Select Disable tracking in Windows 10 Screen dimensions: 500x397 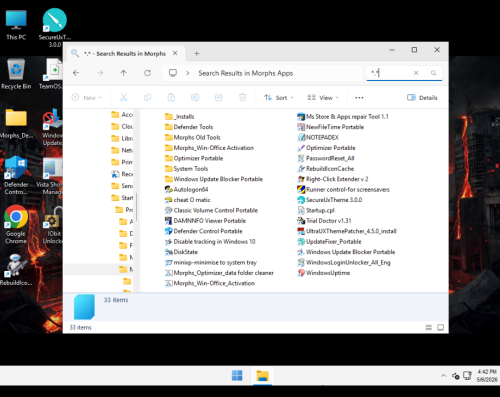[210, 241]
